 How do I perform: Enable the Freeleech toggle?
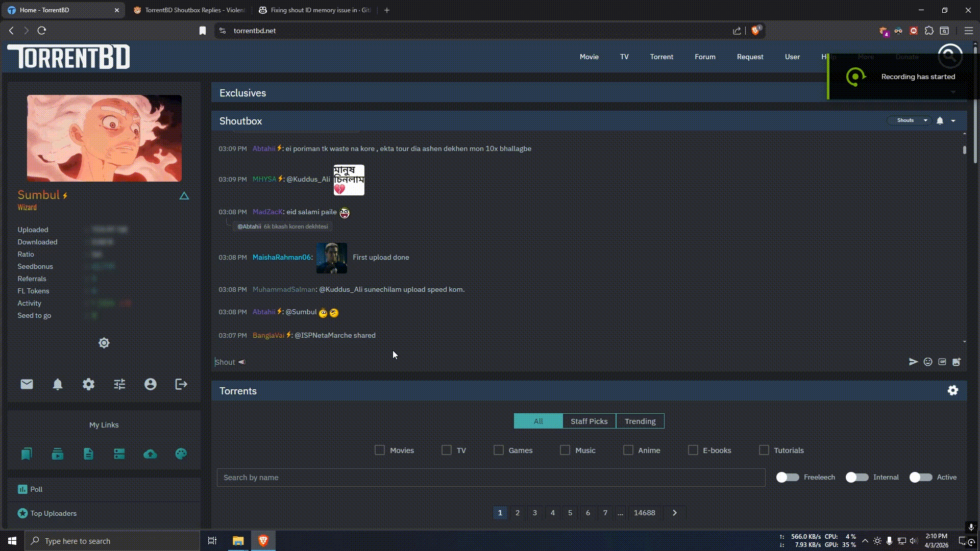[787, 477]
